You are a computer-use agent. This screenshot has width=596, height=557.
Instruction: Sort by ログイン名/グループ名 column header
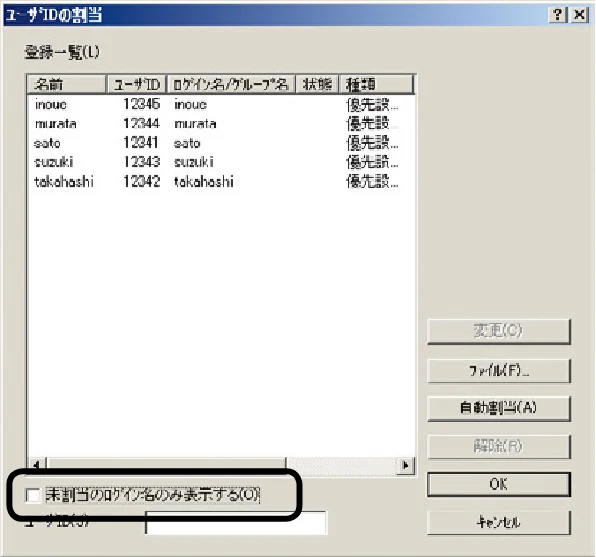point(231,84)
